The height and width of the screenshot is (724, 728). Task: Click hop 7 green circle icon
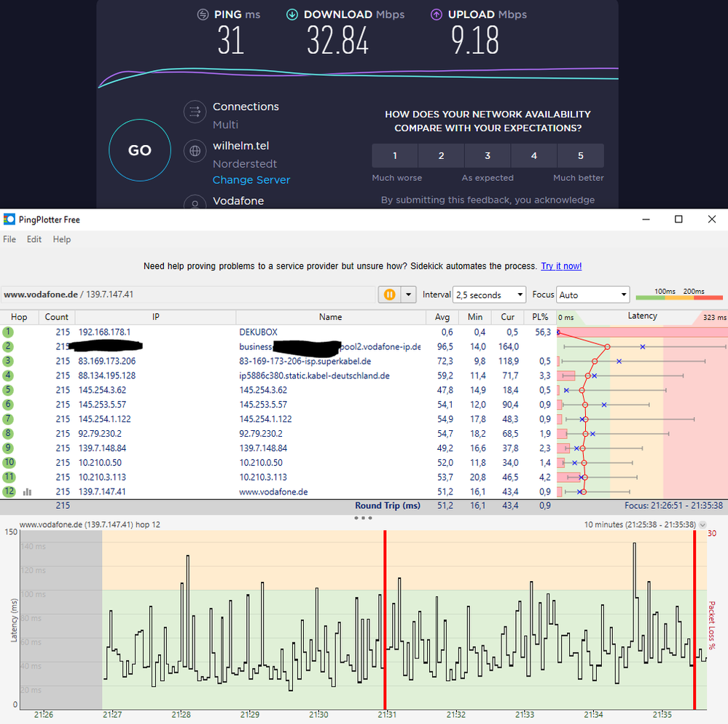(x=8, y=419)
